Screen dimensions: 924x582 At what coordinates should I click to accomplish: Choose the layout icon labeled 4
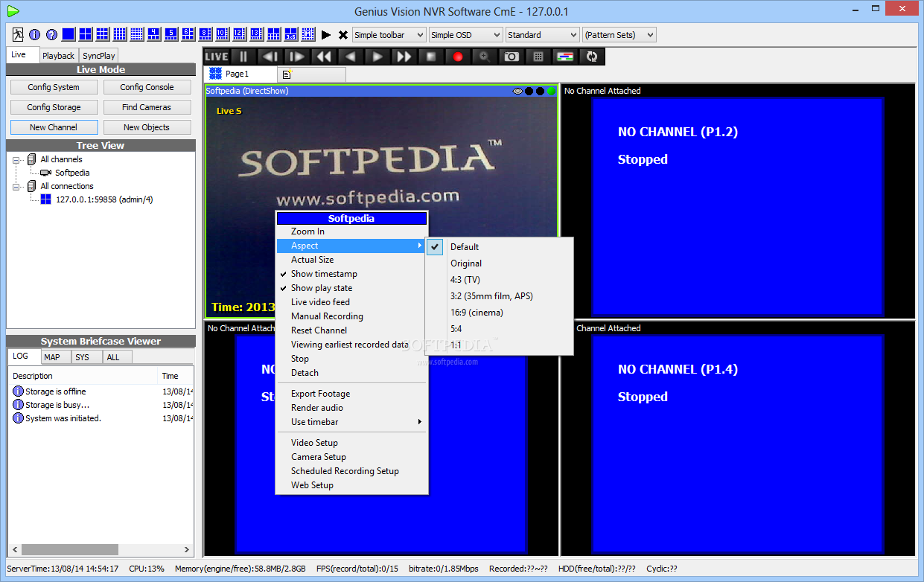154,34
